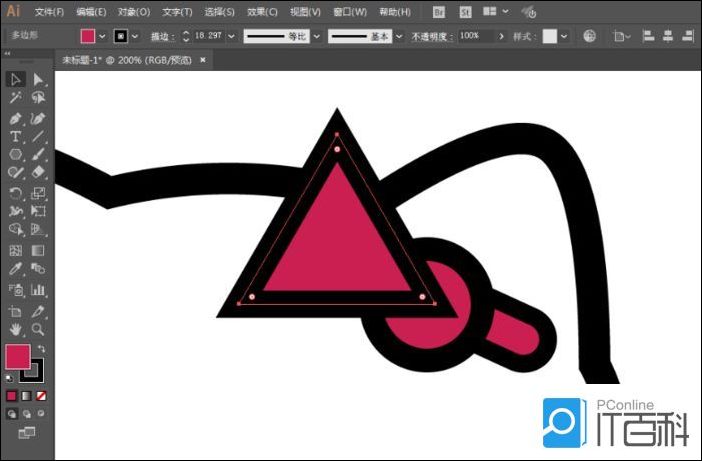Viewport: 702px width, 461px height.
Task: Open Adobe Bridge via Br icon
Action: [440, 12]
